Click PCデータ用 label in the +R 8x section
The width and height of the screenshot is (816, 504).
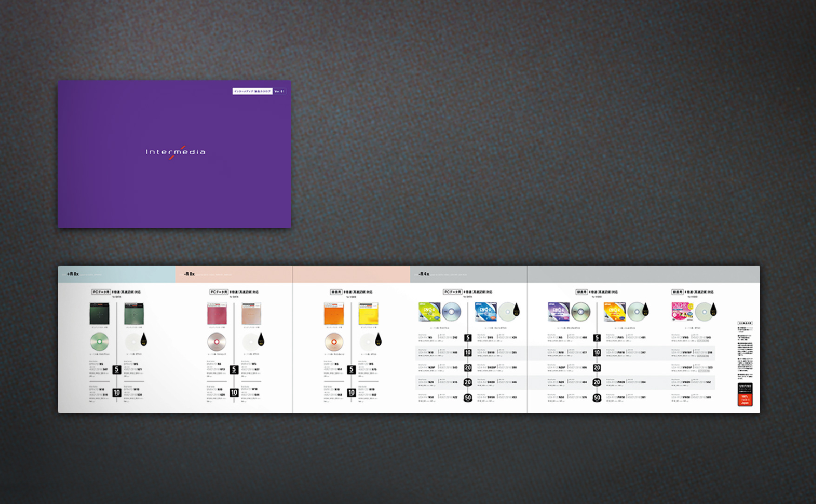101,292
